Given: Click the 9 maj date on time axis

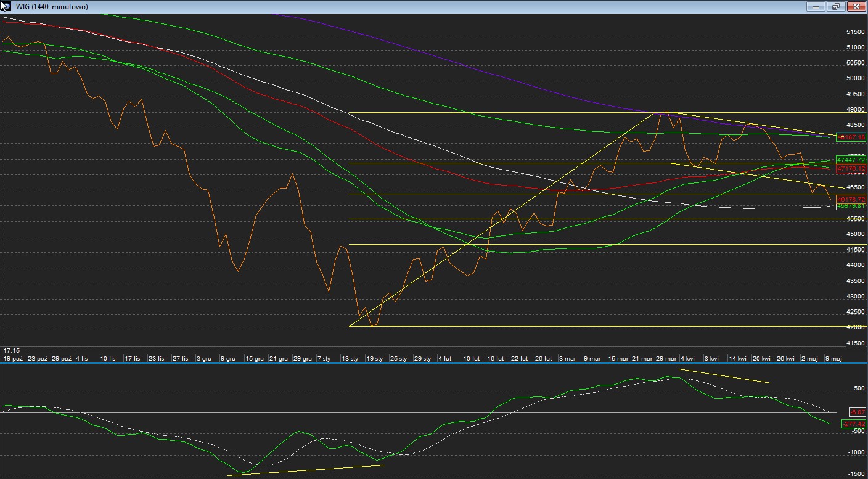Looking at the screenshot, I should click(833, 358).
